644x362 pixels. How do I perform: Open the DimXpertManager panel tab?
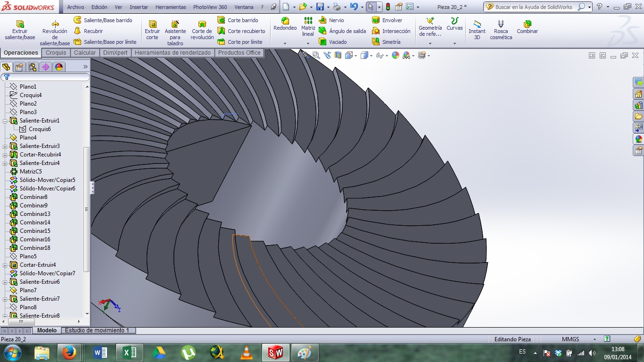[46, 67]
